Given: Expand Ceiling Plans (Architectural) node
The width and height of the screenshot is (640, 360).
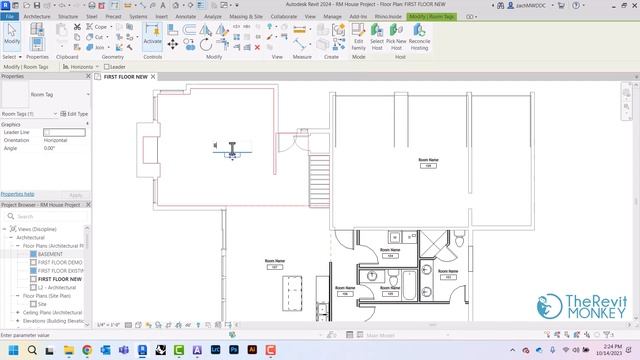Looking at the screenshot, I should (18, 312).
